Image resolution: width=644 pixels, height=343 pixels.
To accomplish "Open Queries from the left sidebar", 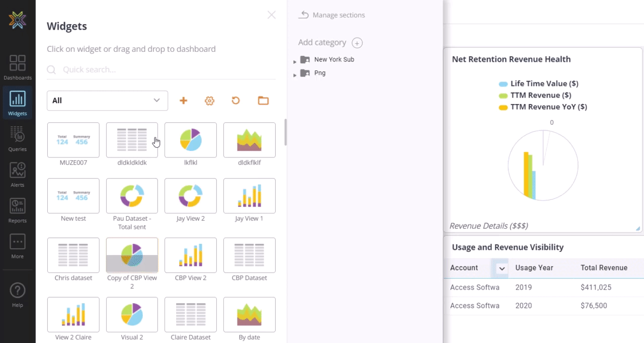I will tap(18, 138).
